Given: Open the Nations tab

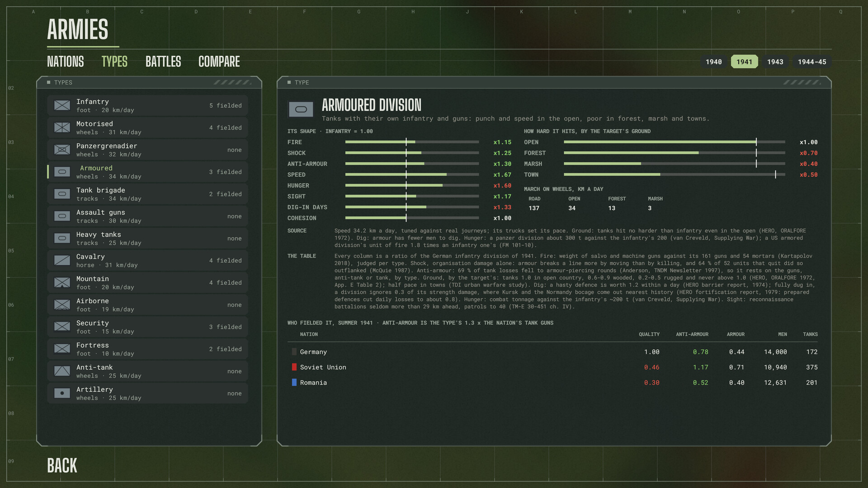Looking at the screenshot, I should 66,61.
